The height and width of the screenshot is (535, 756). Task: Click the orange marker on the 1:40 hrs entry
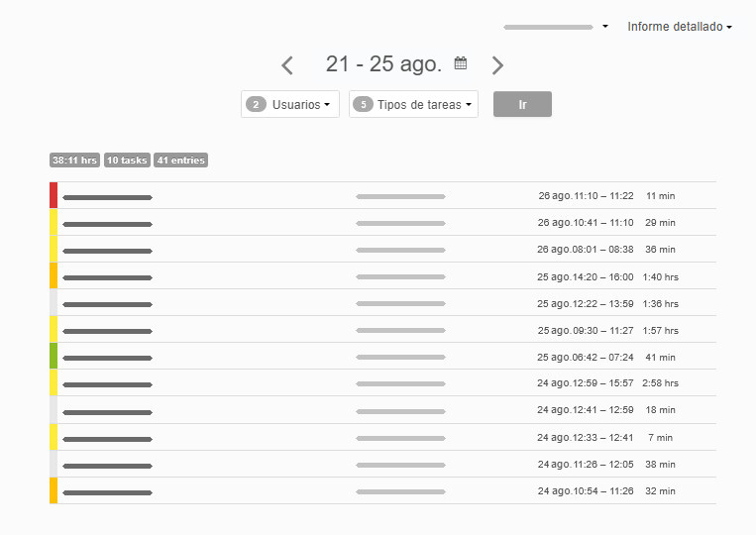click(x=54, y=276)
